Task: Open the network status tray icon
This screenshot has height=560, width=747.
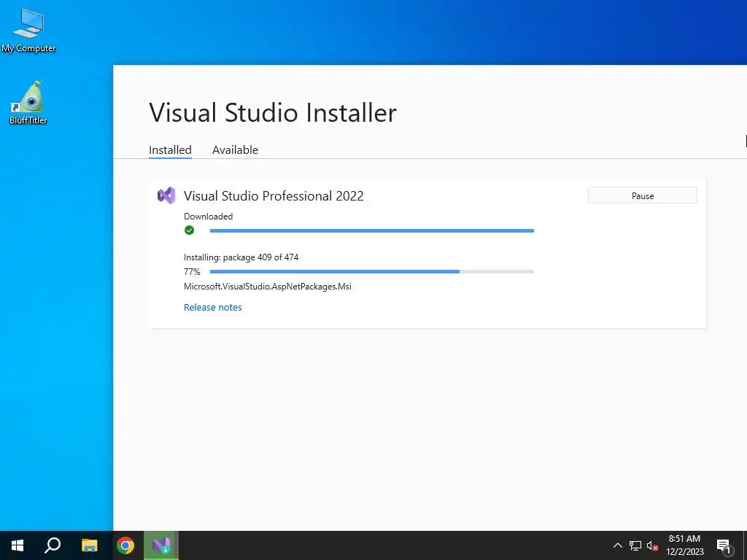Action: click(x=635, y=545)
